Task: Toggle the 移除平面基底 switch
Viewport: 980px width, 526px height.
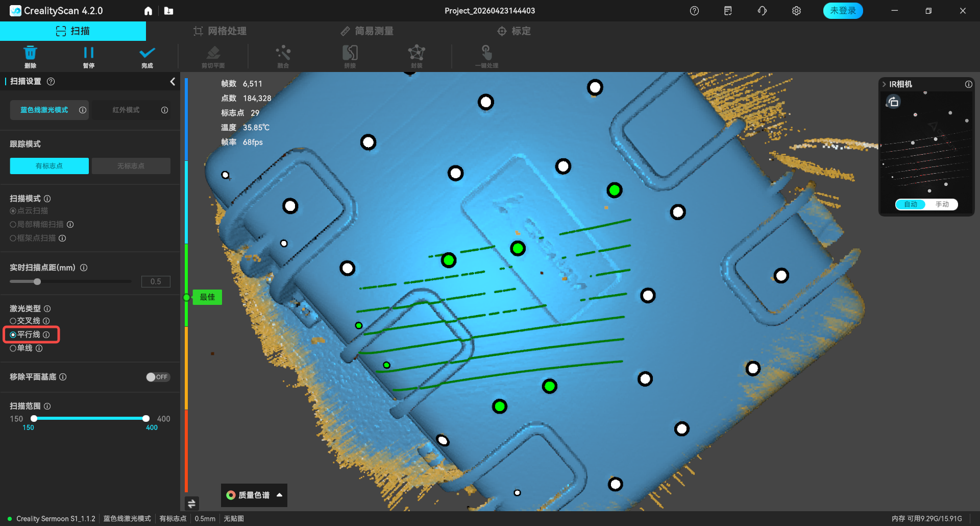Action: 157,377
